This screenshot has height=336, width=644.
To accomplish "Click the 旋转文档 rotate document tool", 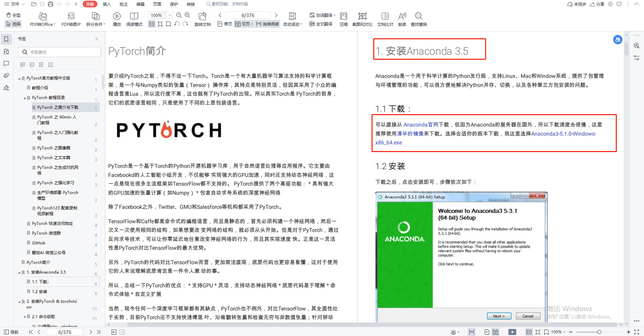I will click(203, 19).
